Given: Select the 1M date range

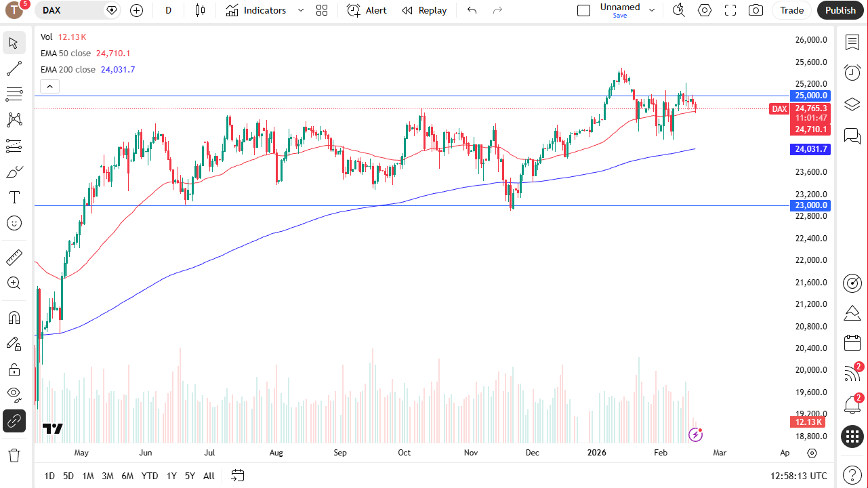Looking at the screenshot, I should pos(88,476).
